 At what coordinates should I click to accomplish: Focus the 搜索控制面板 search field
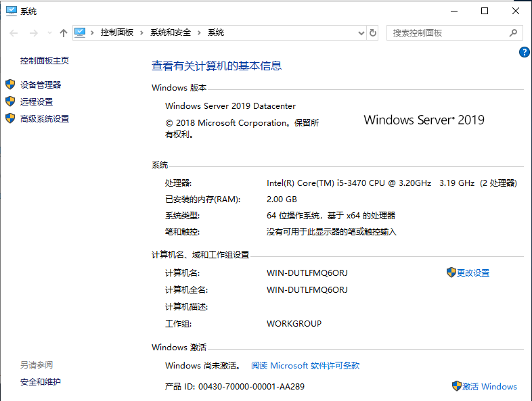click(447, 32)
